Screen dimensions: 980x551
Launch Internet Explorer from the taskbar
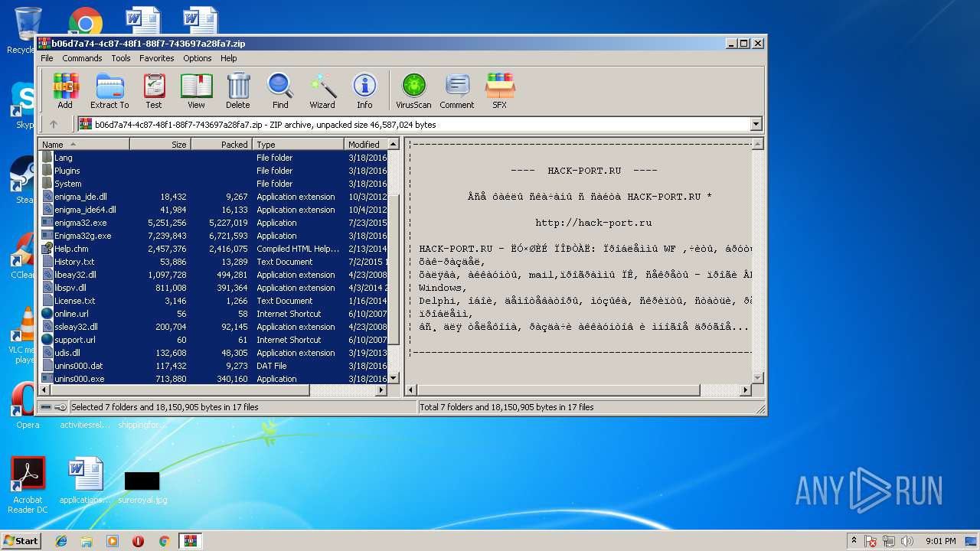click(x=61, y=541)
